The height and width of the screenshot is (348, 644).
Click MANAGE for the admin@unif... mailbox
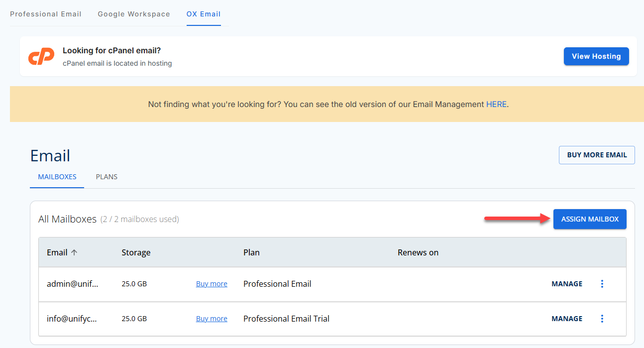click(567, 284)
